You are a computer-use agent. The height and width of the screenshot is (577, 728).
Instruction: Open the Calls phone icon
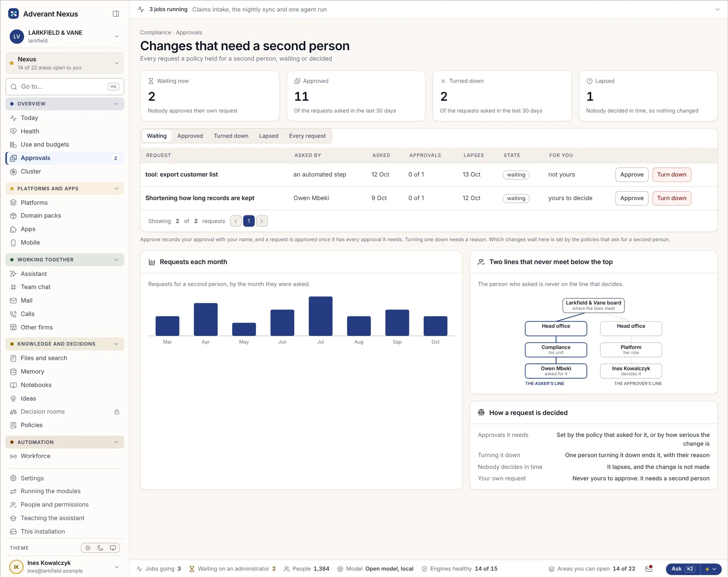(x=13, y=314)
